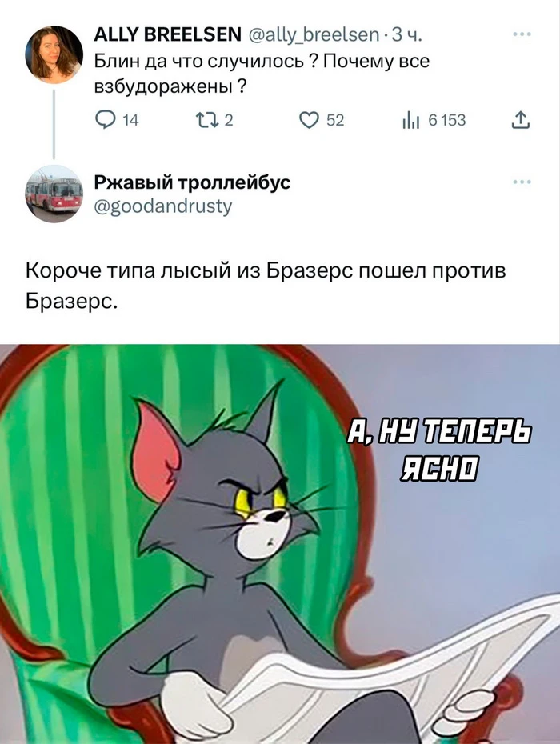
Task: Visit @goodandrusty handle link
Action: pos(163,207)
